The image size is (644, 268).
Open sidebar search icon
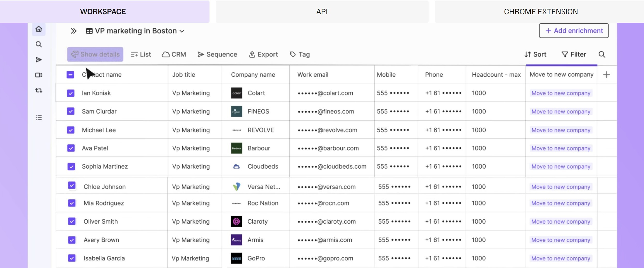coord(39,44)
